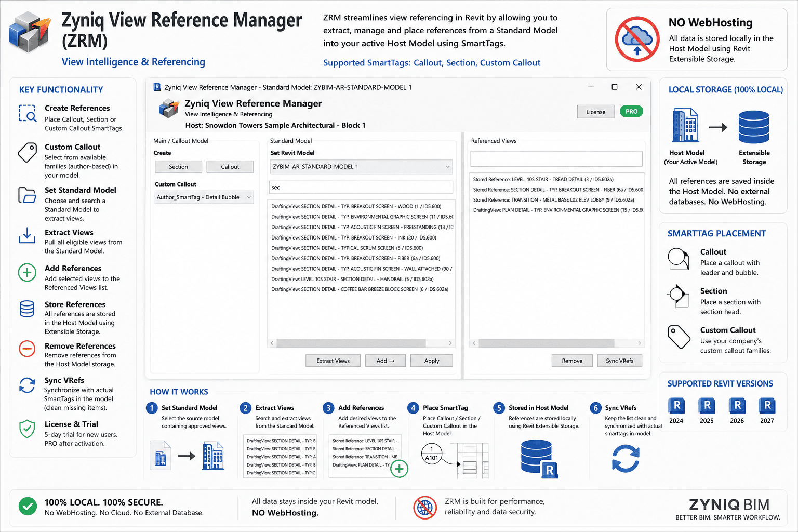This screenshot has height=532, width=798.
Task: Click the Sync VRefs button
Action: coord(619,361)
